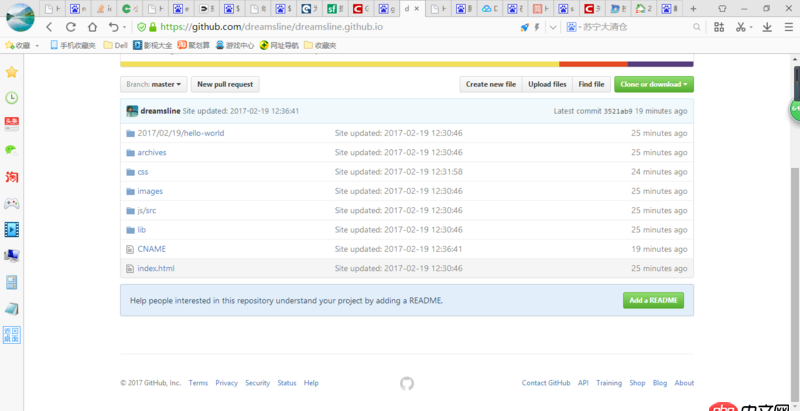Viewport: 800px width, 411px height.
Task: Open the Terms footer link
Action: pos(198,383)
